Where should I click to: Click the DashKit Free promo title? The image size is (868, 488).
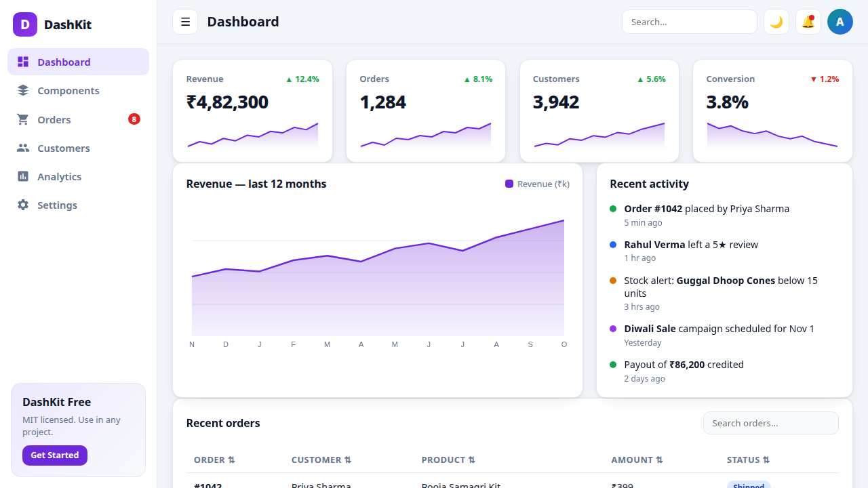56,402
